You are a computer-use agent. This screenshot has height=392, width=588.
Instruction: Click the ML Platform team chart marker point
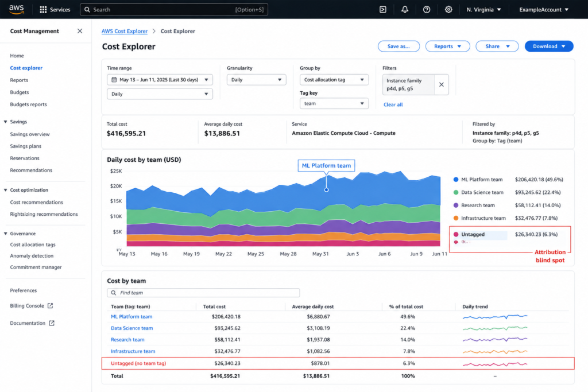pyautogui.click(x=326, y=189)
